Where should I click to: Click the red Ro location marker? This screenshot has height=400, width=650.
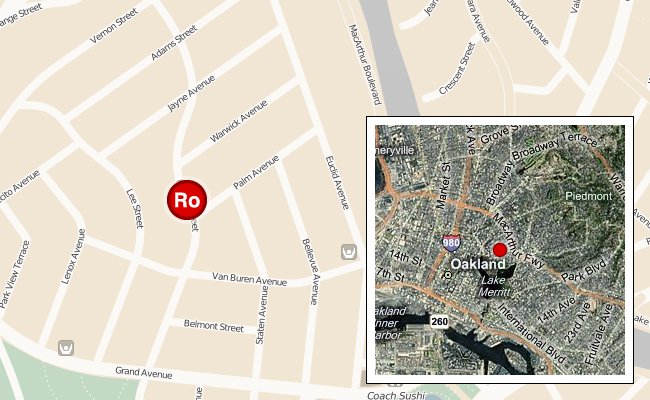click(x=187, y=200)
